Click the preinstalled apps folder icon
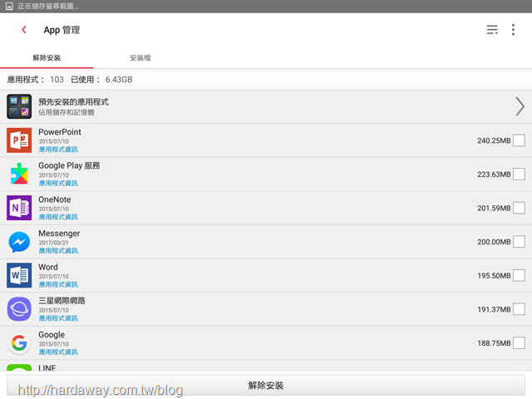Image resolution: width=532 pixels, height=399 pixels. [19, 106]
